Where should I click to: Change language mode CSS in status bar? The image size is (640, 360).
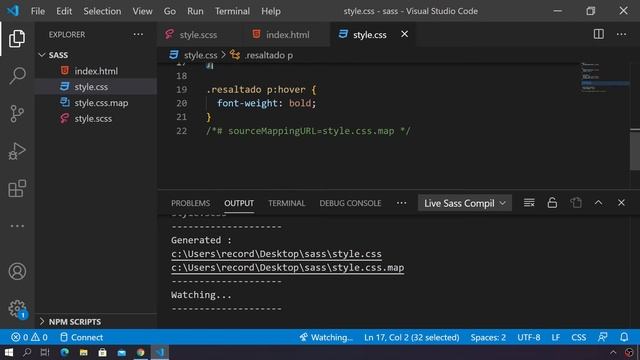pyautogui.click(x=578, y=337)
